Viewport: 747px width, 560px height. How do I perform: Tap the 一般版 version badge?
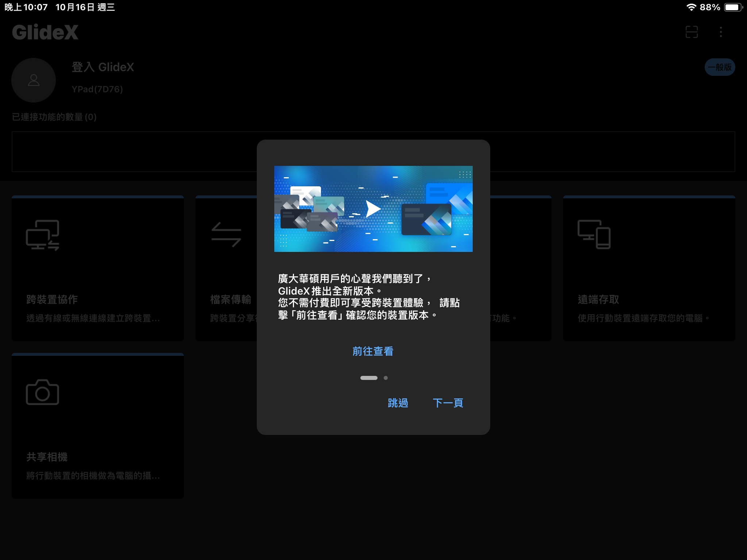point(720,67)
